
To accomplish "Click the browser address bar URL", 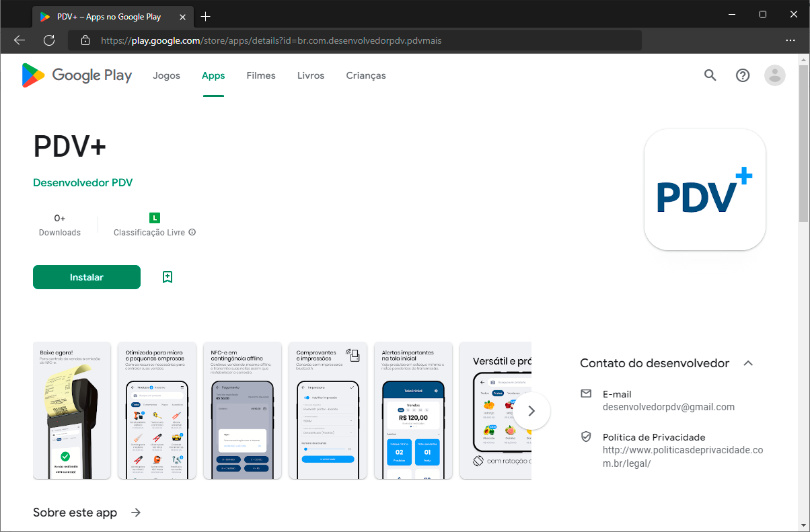I will [x=271, y=40].
